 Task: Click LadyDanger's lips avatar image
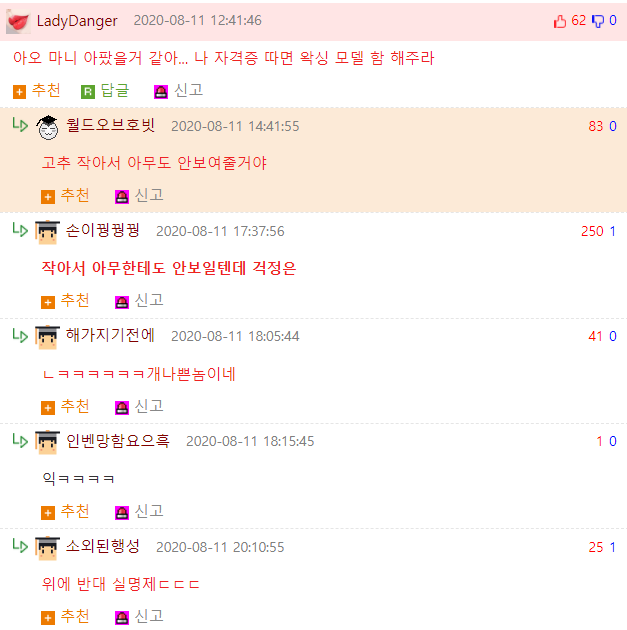point(18,21)
